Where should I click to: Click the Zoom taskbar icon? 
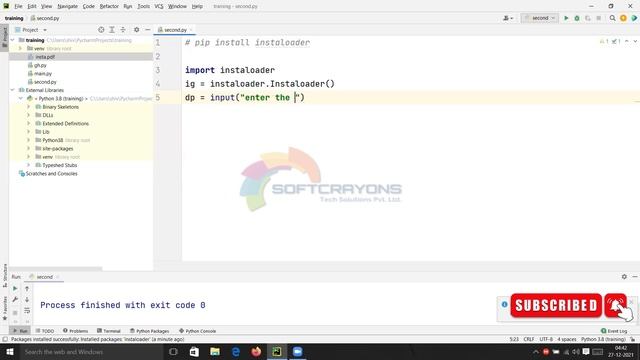[x=298, y=352]
